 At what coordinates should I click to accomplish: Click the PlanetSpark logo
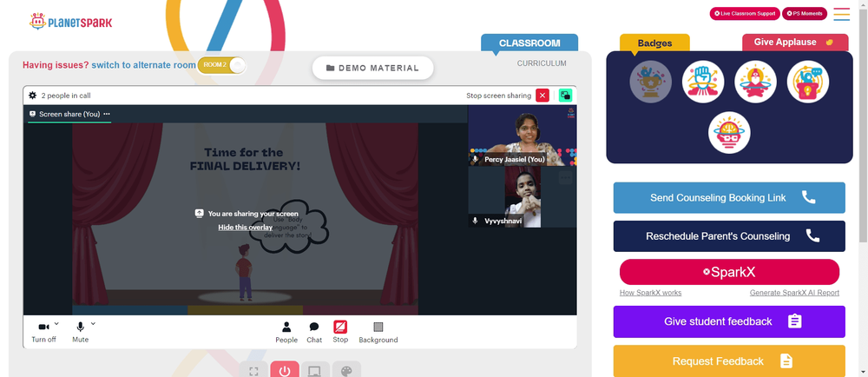[70, 22]
